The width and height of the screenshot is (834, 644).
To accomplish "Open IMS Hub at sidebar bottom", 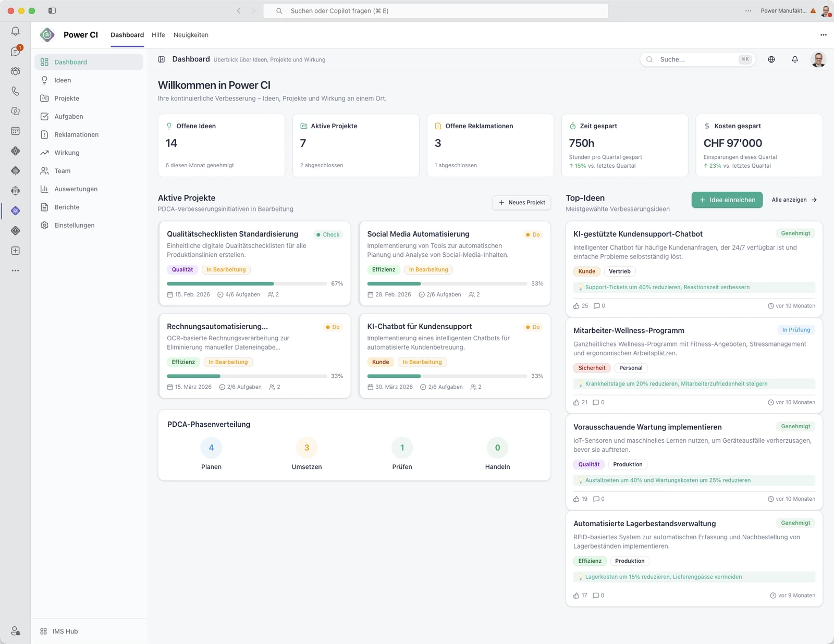I will [59, 631].
